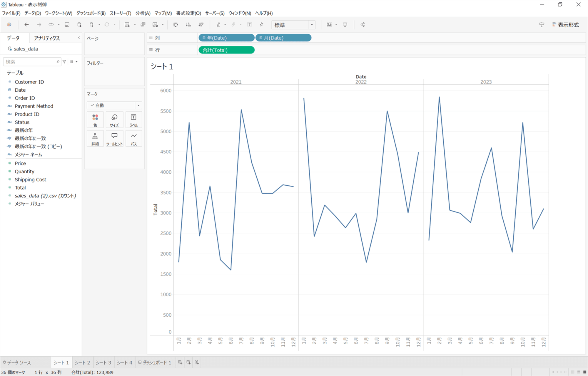Viewport: 588px width, 376px height.
Task: Open the サイズ size mark card
Action: 114,120
